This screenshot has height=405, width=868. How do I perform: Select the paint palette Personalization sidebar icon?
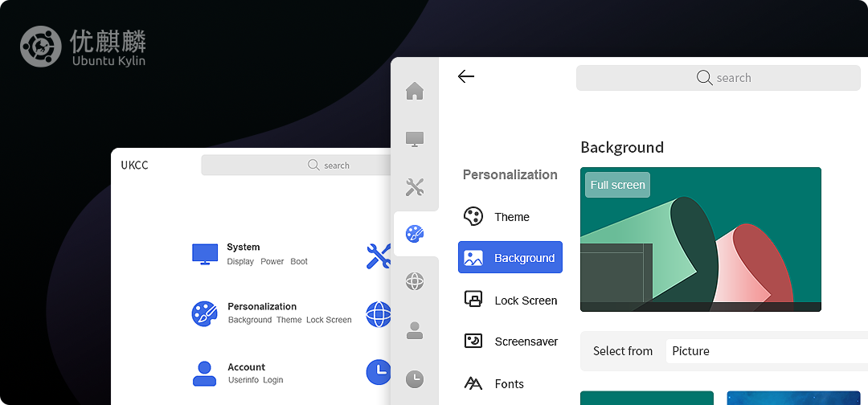point(415,234)
